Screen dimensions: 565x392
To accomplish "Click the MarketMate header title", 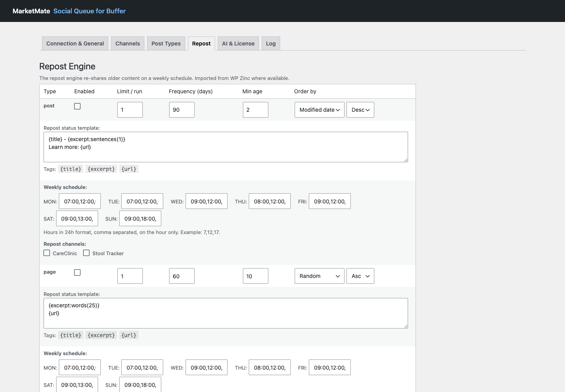I will point(31,11).
